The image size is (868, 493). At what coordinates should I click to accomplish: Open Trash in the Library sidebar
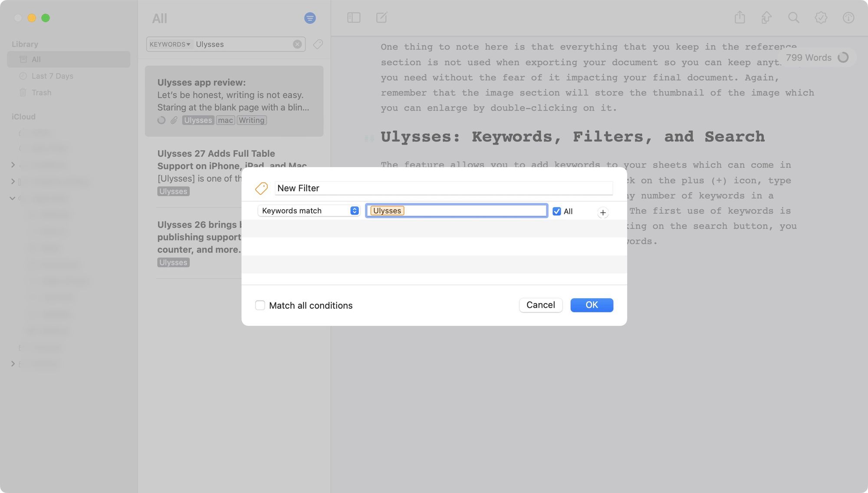click(x=41, y=93)
